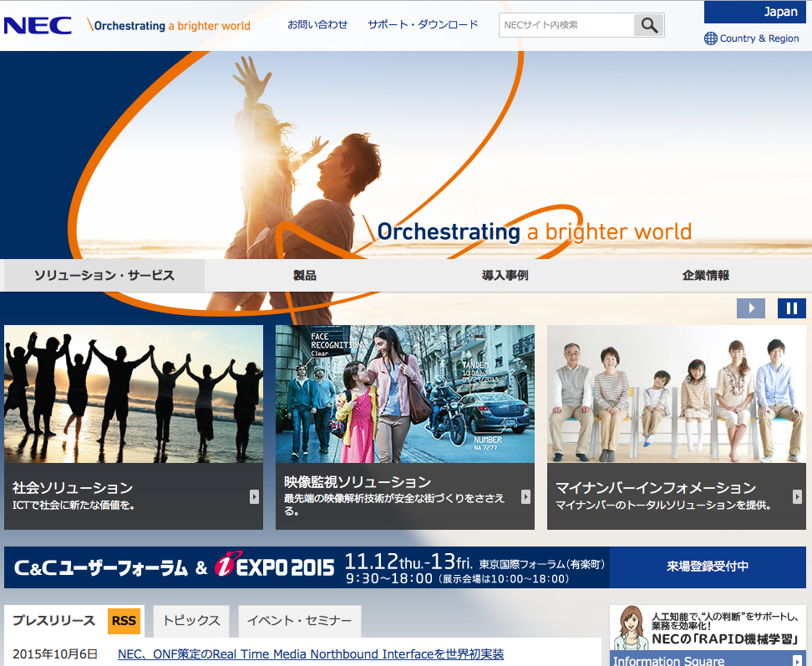Click the iEXPO 2015 logo
Image resolution: width=812 pixels, height=666 pixels.
click(x=275, y=567)
